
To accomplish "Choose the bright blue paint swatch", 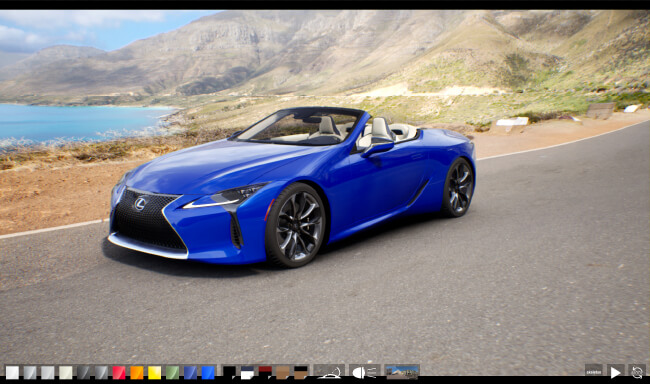I will pos(208,372).
